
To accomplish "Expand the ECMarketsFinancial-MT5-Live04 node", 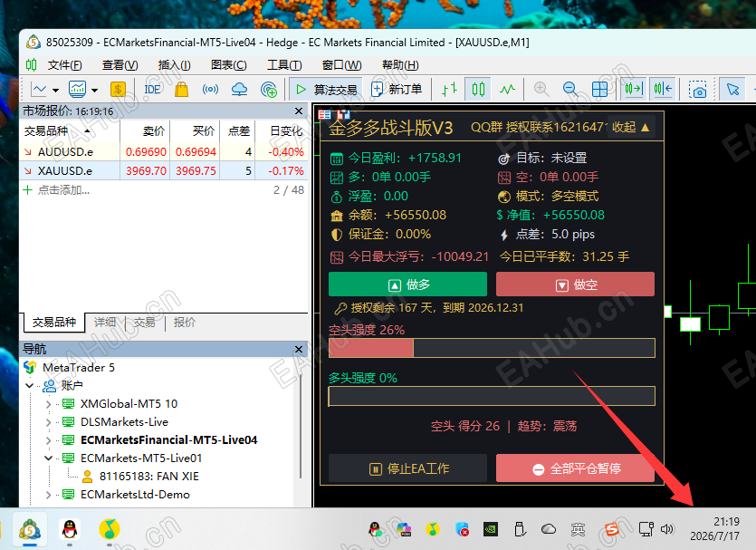I will pyautogui.click(x=48, y=440).
